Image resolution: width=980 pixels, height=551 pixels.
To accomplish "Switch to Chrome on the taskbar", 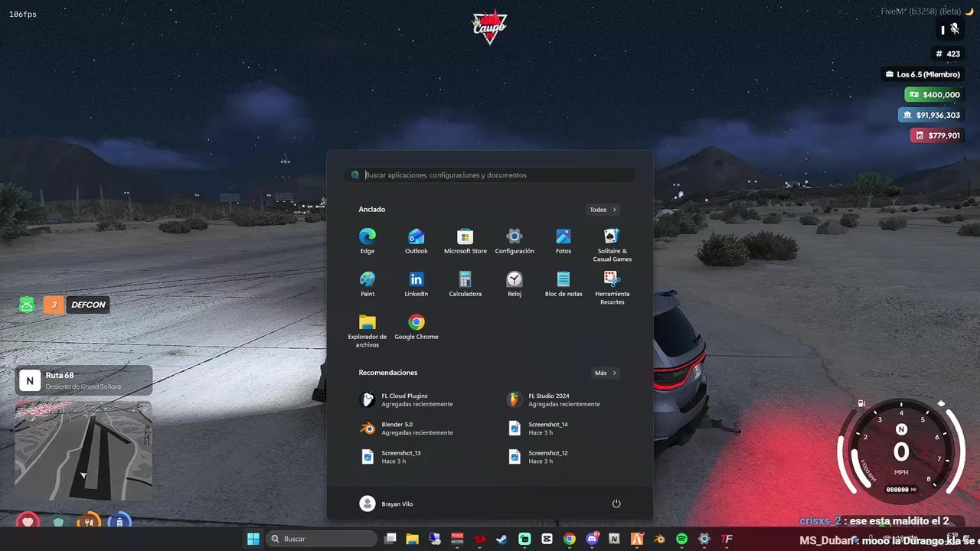I will coord(569,539).
